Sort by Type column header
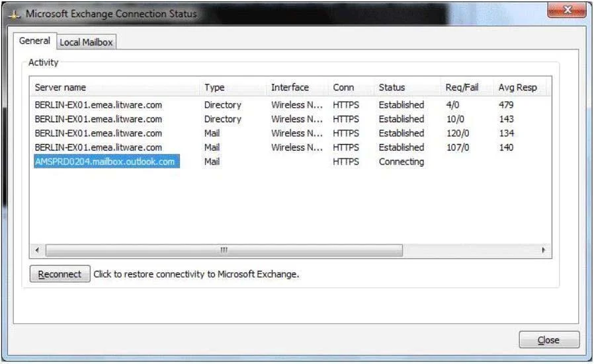 [233, 87]
